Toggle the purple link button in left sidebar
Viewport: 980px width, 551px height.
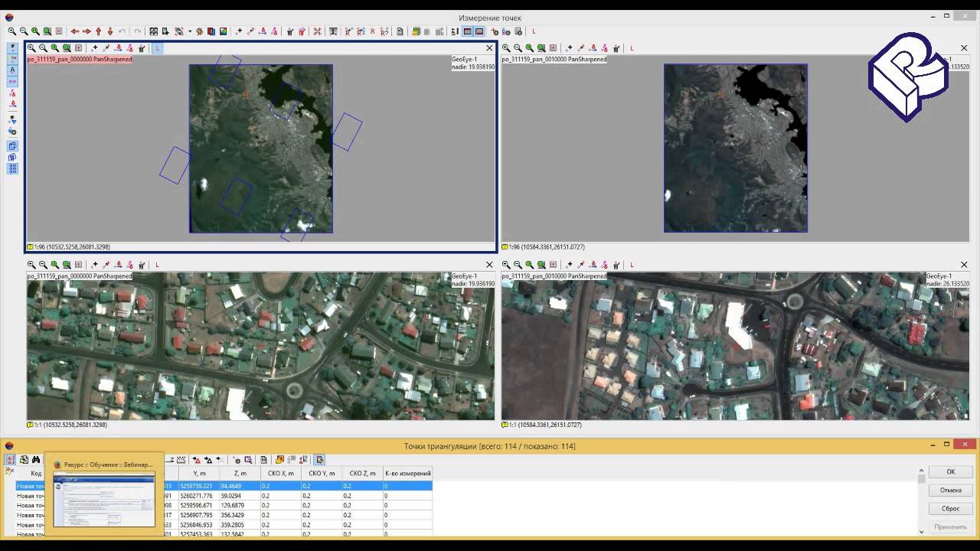(12, 81)
